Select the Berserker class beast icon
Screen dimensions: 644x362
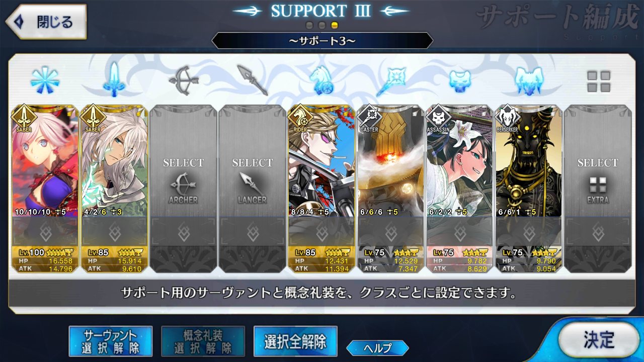pyautogui.click(x=529, y=81)
